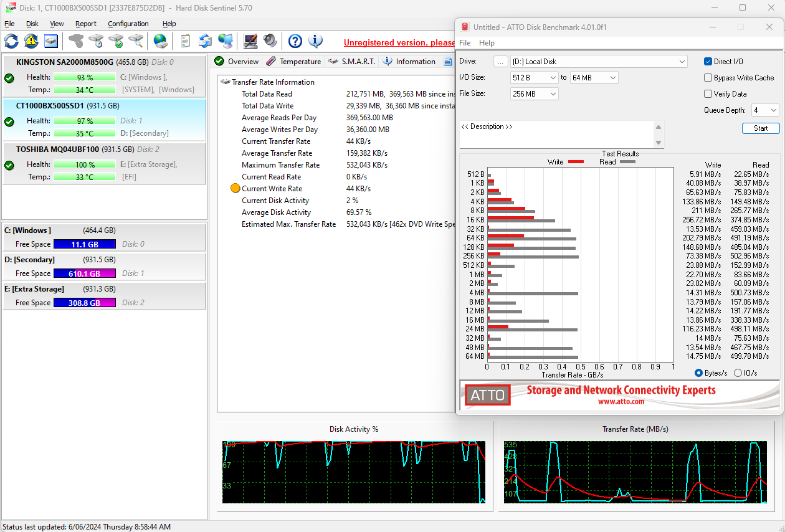Click the Unregistered version link
Screen dimensions: 785x532
tap(399, 42)
